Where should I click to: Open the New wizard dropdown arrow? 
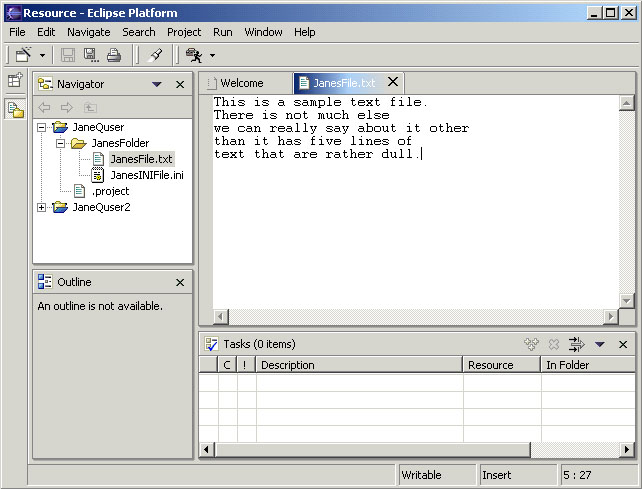tap(42, 55)
